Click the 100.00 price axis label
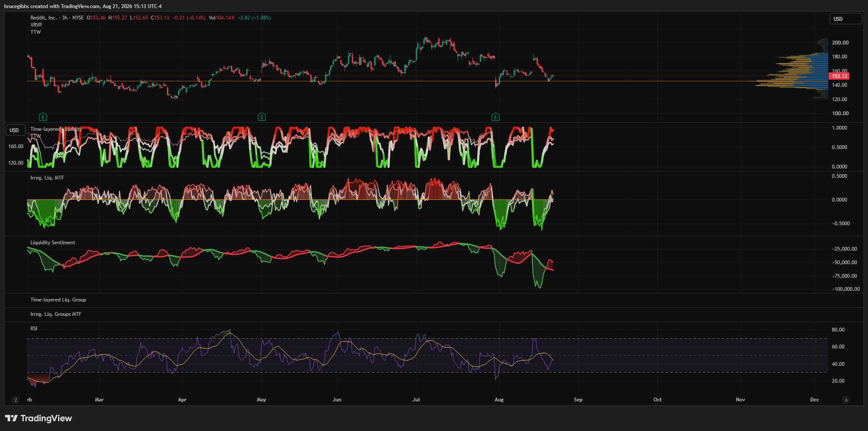The image size is (868, 431). coord(840,113)
